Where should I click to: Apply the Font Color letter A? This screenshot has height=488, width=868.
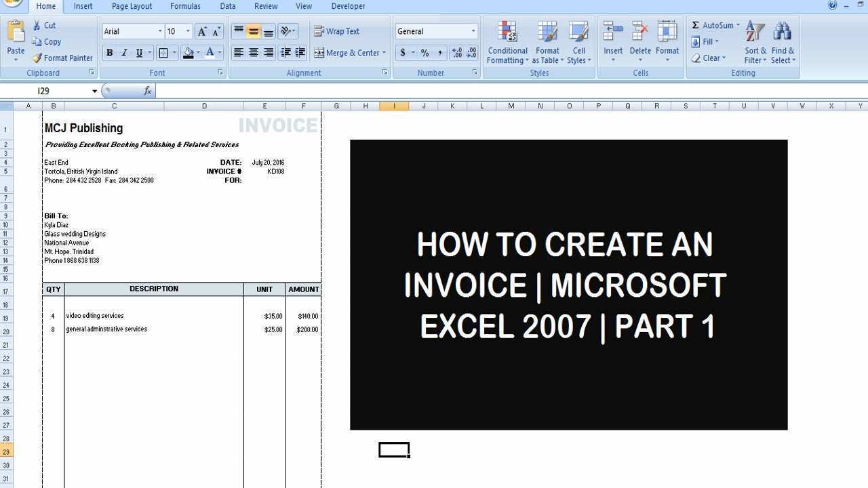[x=210, y=53]
